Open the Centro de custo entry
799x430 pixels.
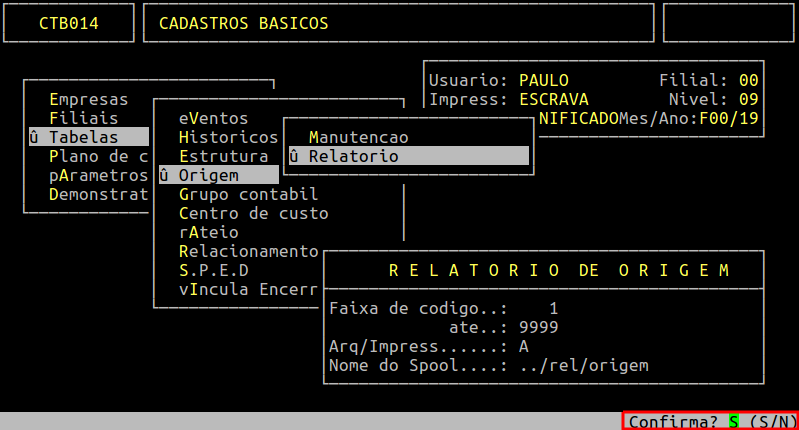(x=253, y=213)
